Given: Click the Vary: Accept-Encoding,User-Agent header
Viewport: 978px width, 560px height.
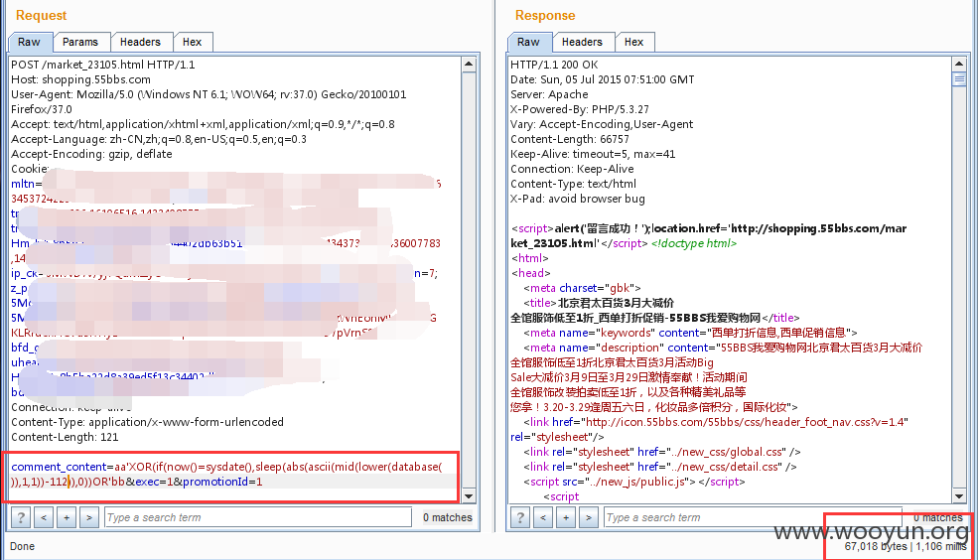Looking at the screenshot, I should pos(602,124).
